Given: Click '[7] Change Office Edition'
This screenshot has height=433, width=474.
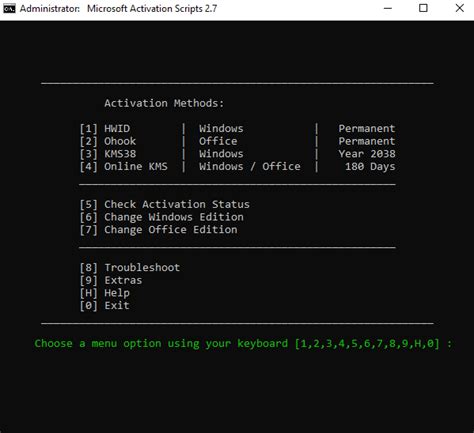Looking at the screenshot, I should [x=158, y=230].
